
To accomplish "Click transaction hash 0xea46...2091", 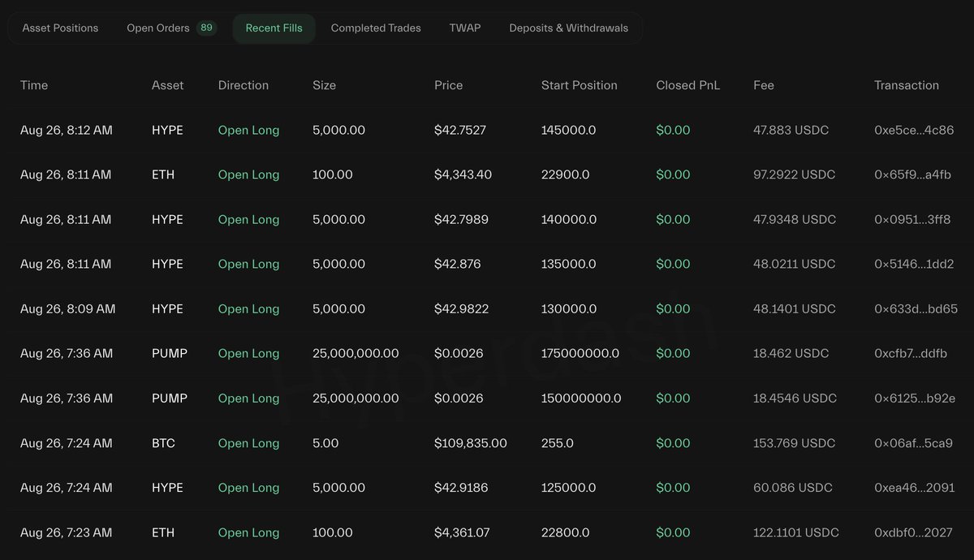I will [915, 488].
